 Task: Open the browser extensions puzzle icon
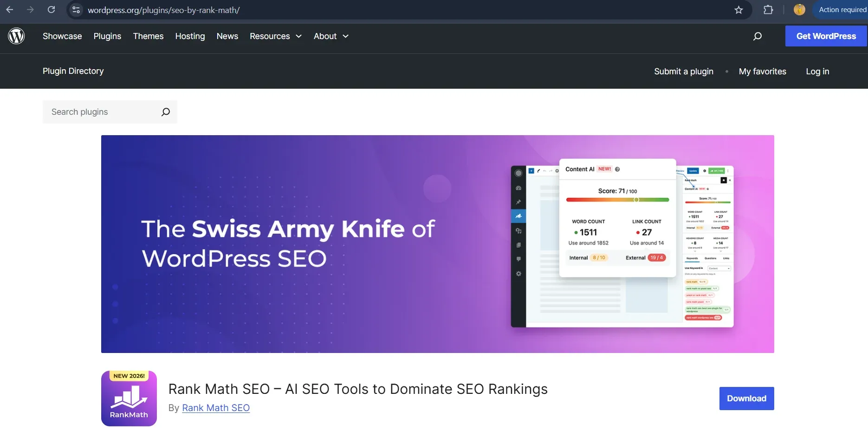tap(768, 10)
